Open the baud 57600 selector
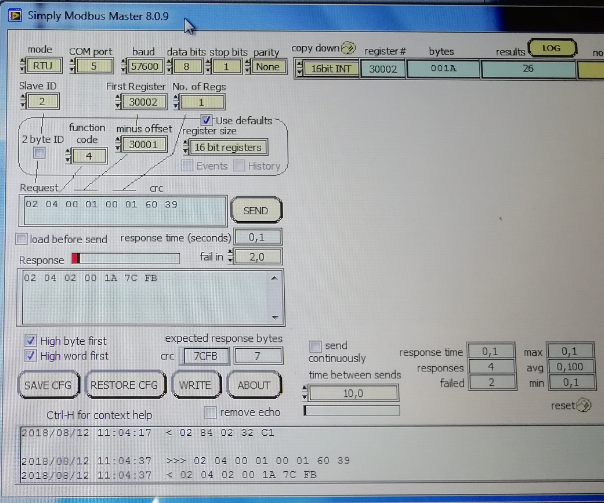Screen dimensions: 604x503 [143, 66]
